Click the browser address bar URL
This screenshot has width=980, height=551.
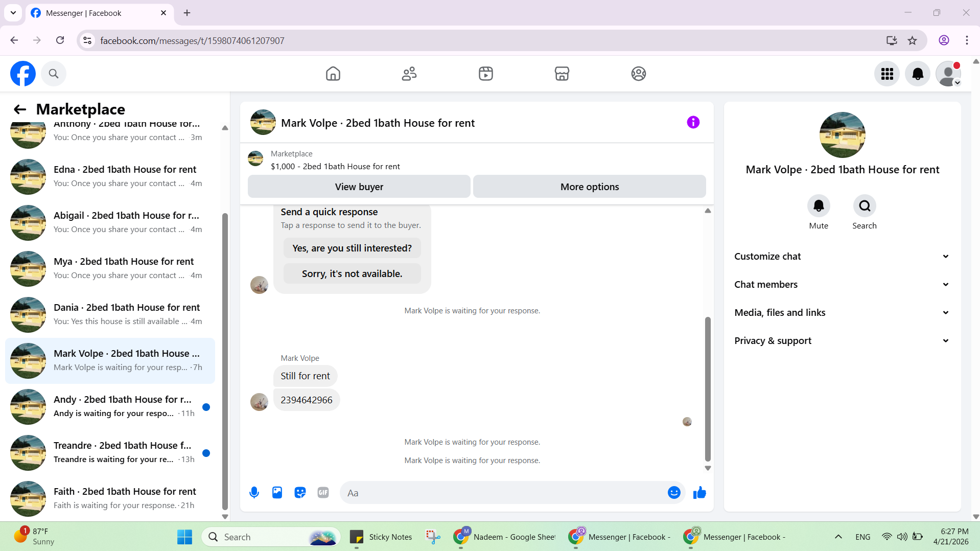click(x=192, y=40)
